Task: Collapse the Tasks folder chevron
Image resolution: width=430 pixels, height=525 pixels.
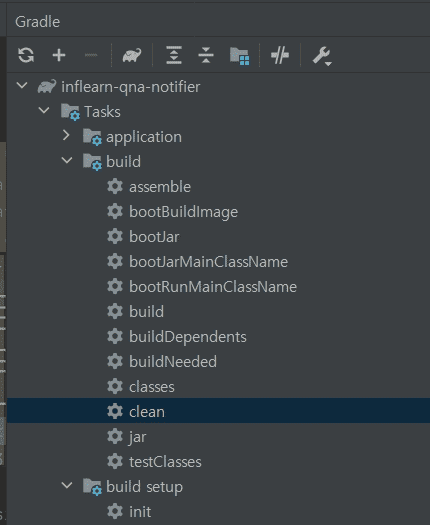Action: pos(44,110)
